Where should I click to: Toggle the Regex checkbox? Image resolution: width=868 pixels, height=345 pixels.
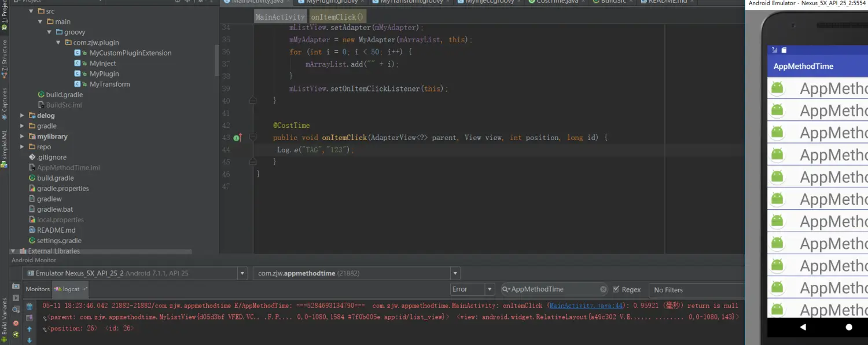(x=616, y=289)
